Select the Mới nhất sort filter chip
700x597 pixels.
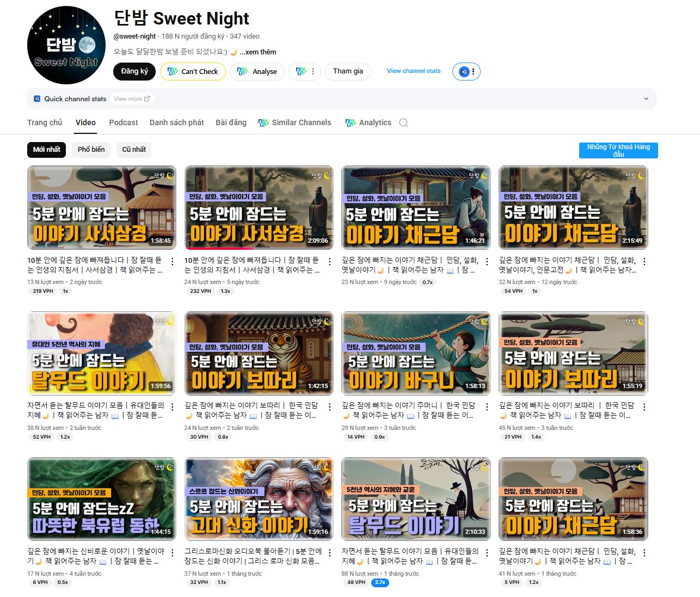click(x=46, y=150)
